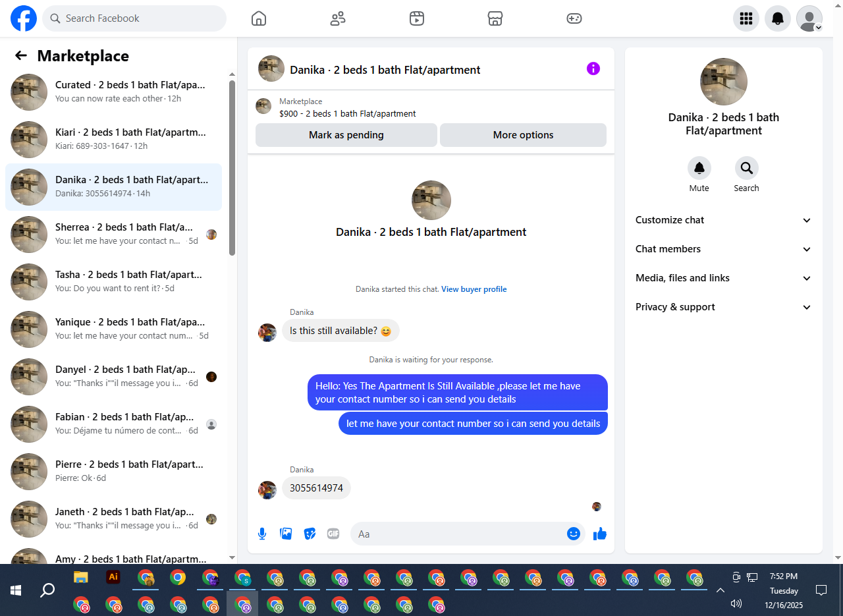This screenshot has height=616, width=843.
Task: Open Windows taskbar search
Action: coord(47,590)
